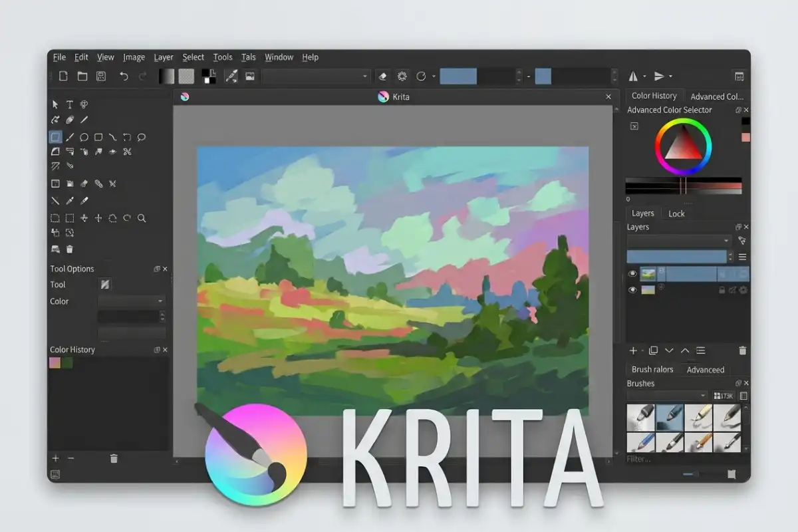Image resolution: width=798 pixels, height=532 pixels.
Task: Click the salmon swatch beside the color wheel
Action: pos(745,138)
